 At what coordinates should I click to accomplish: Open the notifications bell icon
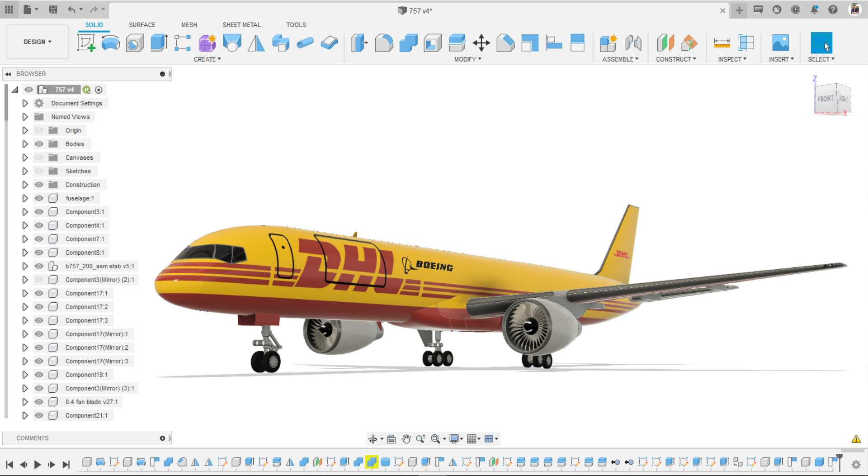pyautogui.click(x=814, y=10)
